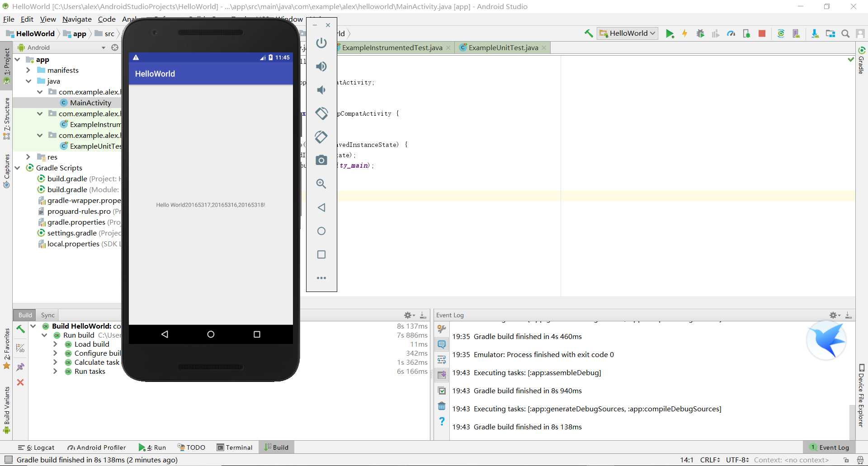Screen dimensions: 868x466
Task: Open Event Log settings wrench icon
Action: (x=442, y=329)
